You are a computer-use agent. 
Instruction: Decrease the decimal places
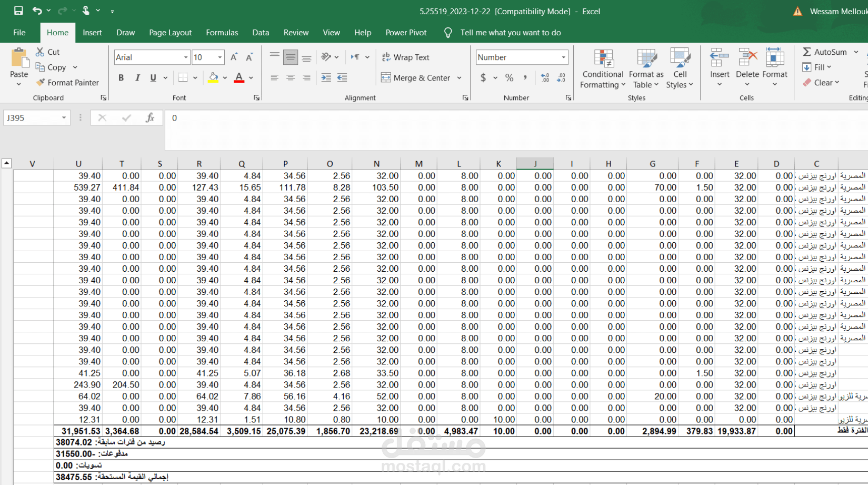pos(561,77)
